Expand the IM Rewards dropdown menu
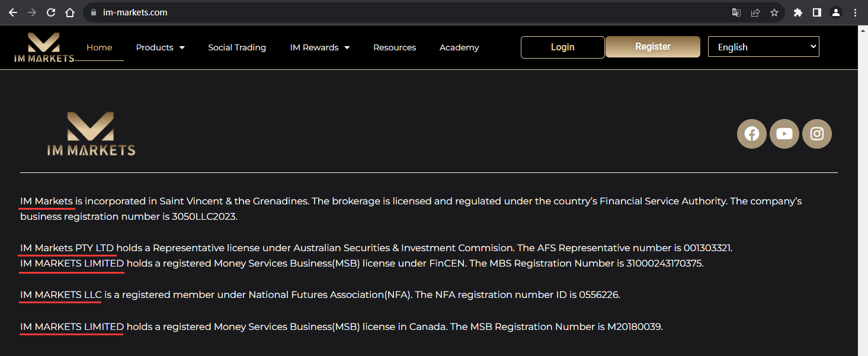Image resolution: width=868 pixels, height=356 pixels. coord(319,47)
